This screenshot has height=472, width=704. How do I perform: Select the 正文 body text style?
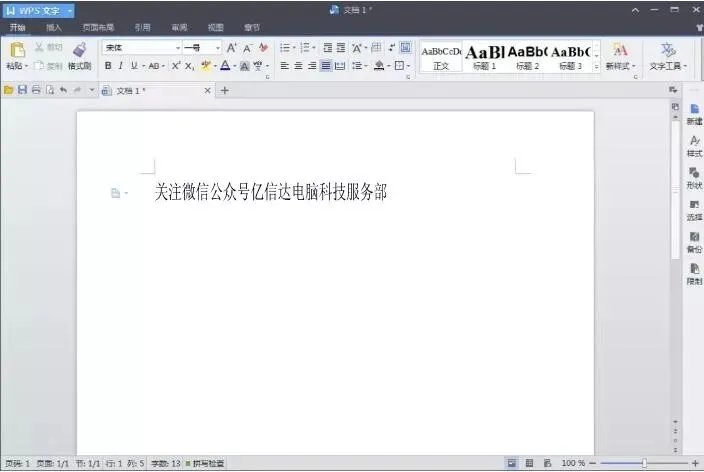coord(441,57)
